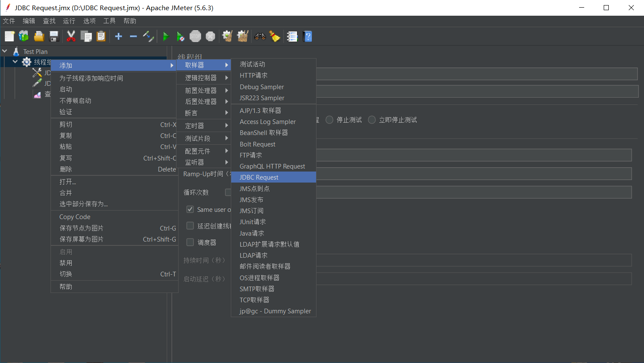Collapse the Test Plan tree node
The width and height of the screenshot is (644, 363).
pos(5,51)
